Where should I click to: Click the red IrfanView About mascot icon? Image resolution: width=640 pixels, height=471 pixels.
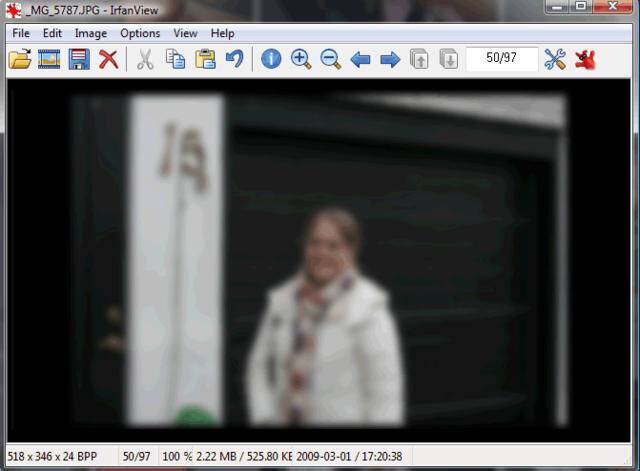pos(585,59)
